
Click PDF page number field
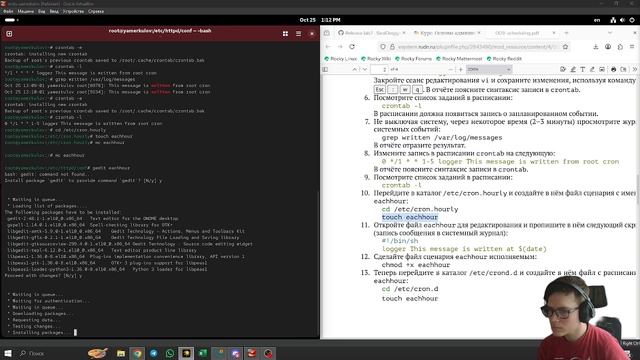[379, 69]
